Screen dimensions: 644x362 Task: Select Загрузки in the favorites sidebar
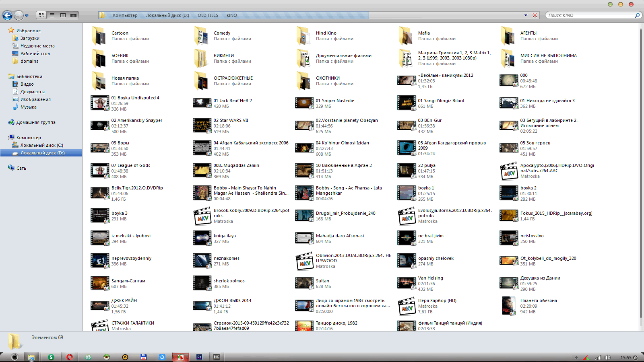pos(30,38)
